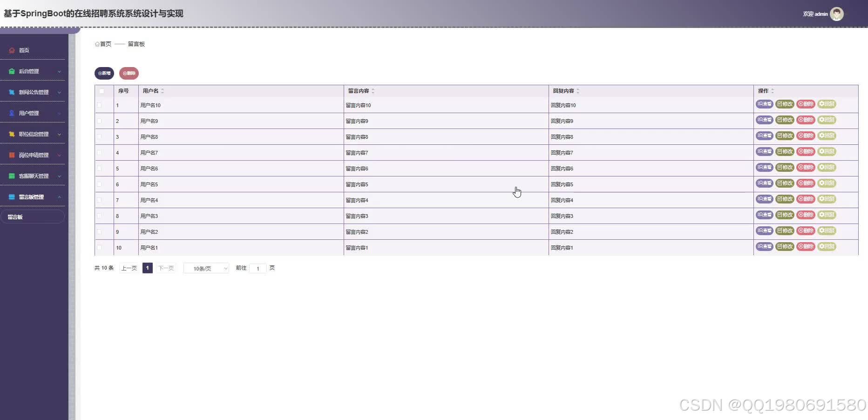868x420 pixels.
Task: Toggle the select-all header checkbox
Action: [102, 91]
